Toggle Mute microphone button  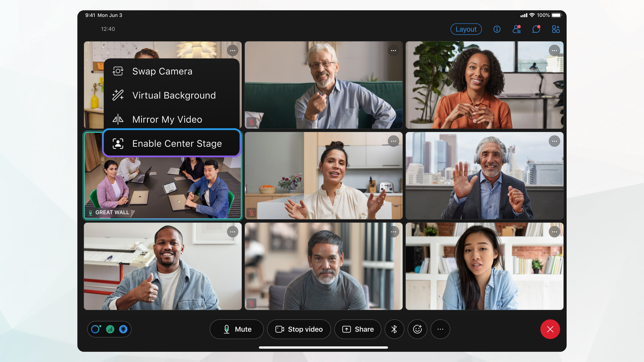click(237, 329)
